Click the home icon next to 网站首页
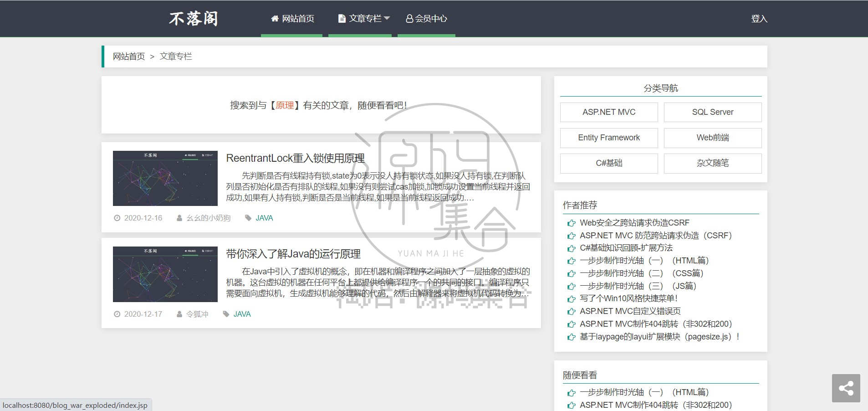Screen dimensions: 868x411 pos(275,19)
